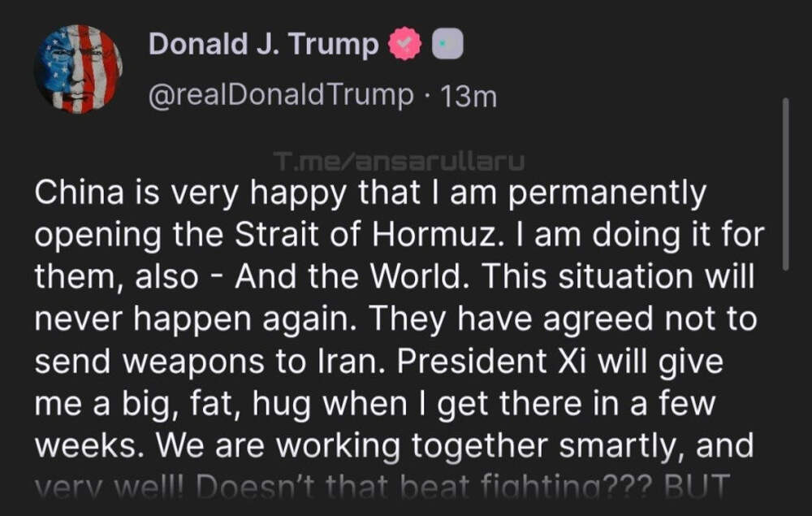Click the pink verified checkmark badge

tap(407, 45)
